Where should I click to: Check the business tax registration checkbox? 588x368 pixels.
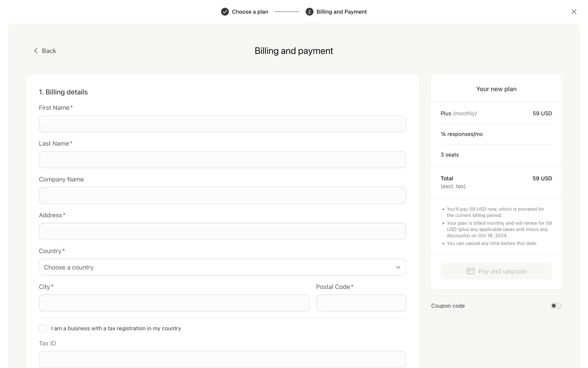pos(43,328)
